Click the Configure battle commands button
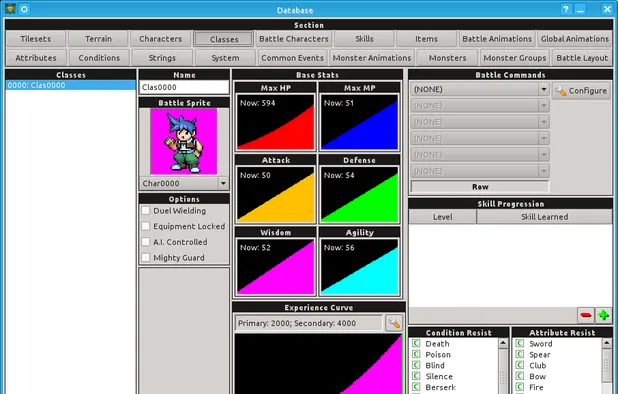Screen dimensions: 618x394 tap(581, 91)
